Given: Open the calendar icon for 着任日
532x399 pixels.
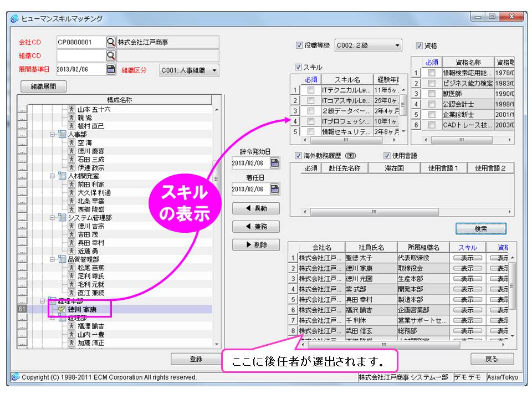Looking at the screenshot, I should tap(274, 189).
